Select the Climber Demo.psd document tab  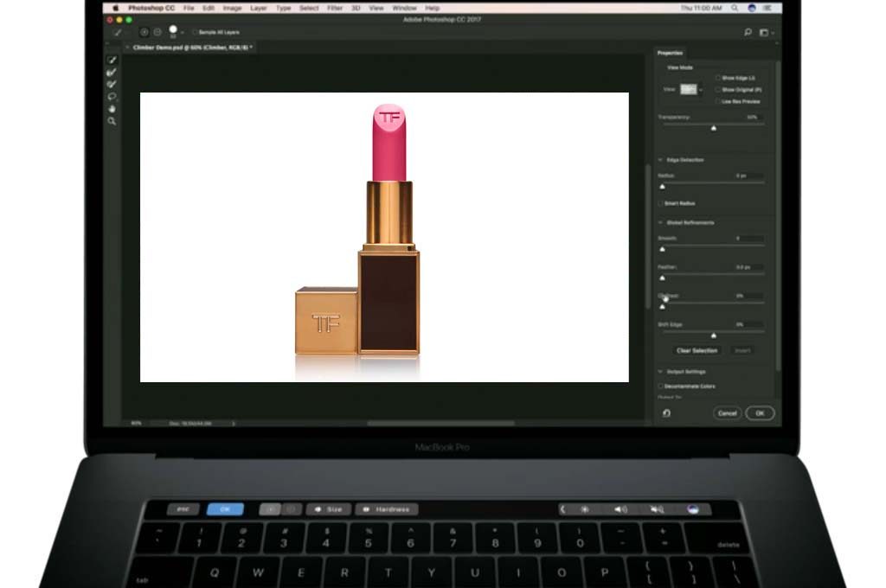tap(189, 48)
